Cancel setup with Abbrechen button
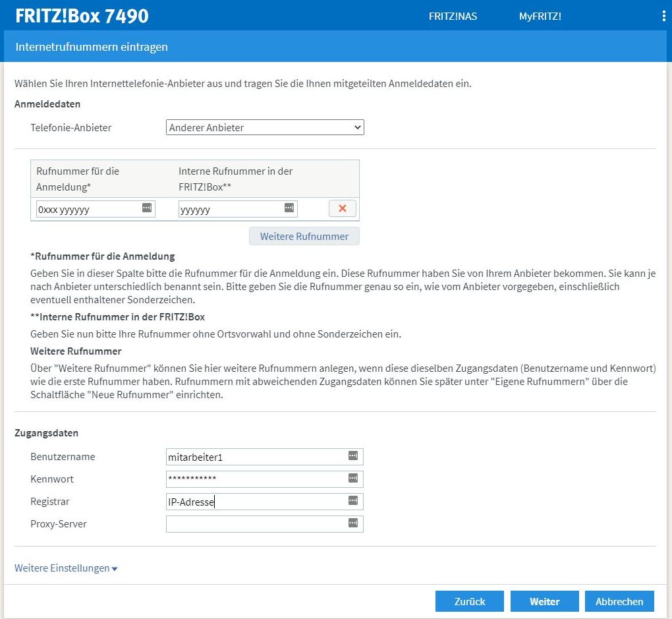Screen dimensions: 672x619 tap(619, 601)
